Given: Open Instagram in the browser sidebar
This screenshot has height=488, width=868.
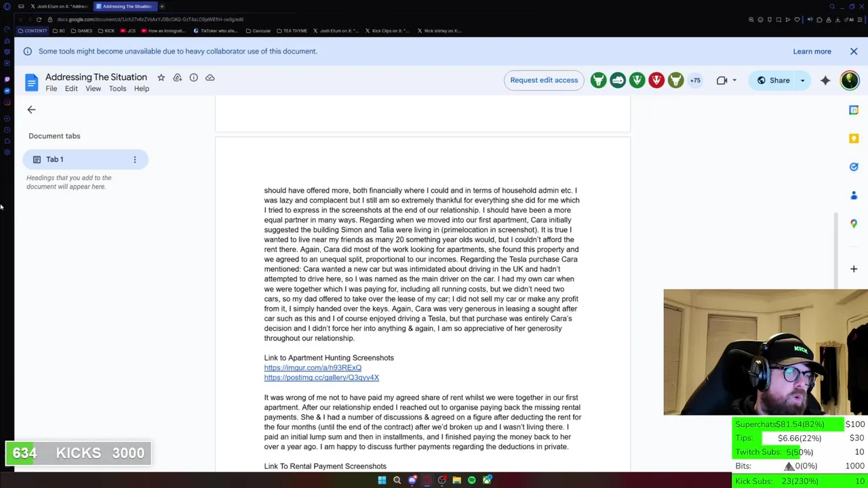Looking at the screenshot, I should [7, 102].
